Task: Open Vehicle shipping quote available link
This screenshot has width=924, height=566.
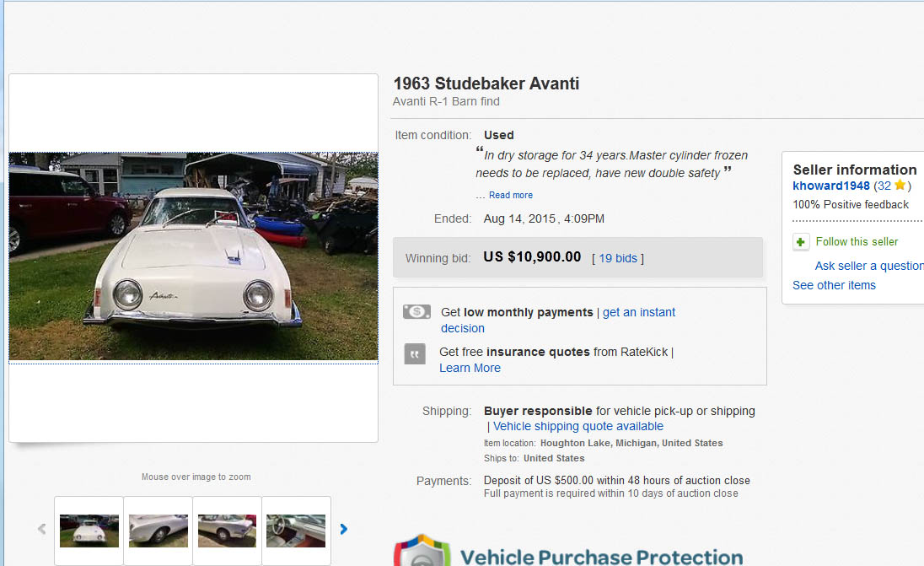Action: pos(578,426)
